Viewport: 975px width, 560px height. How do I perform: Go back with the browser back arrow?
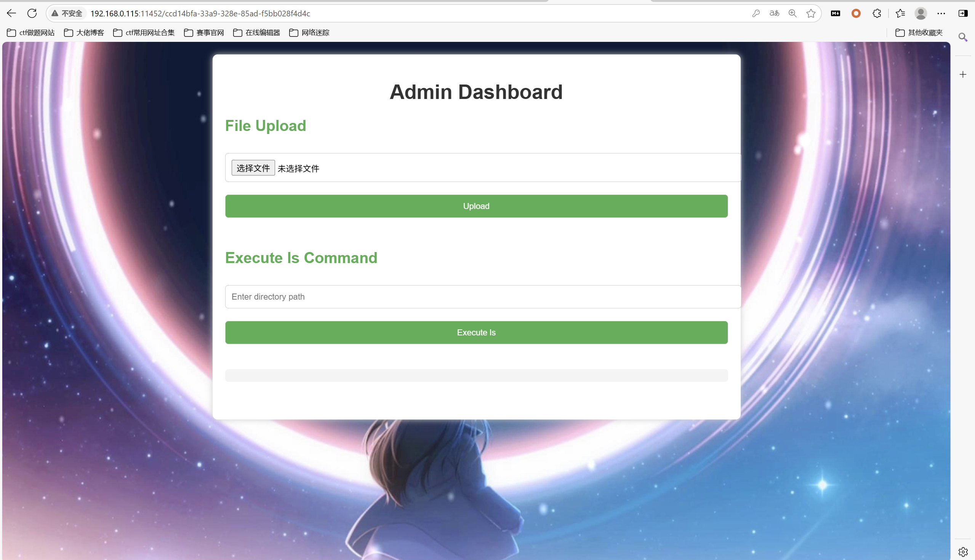(11, 13)
